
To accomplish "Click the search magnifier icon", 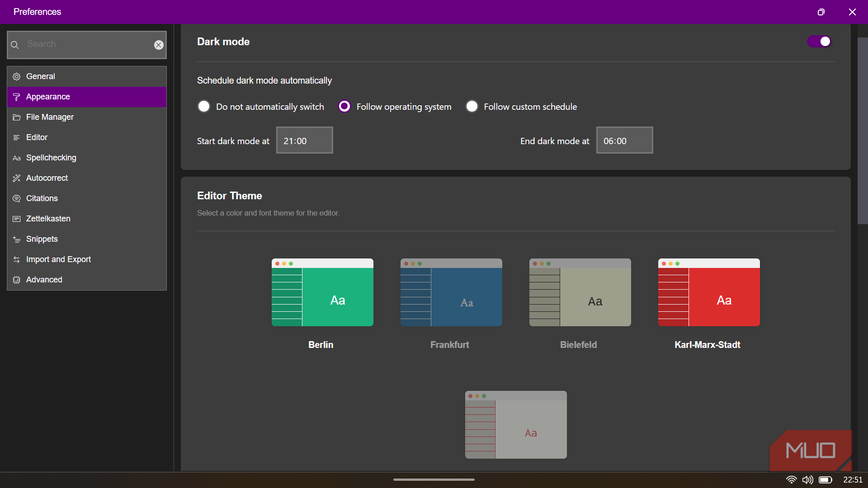I will coord(14,45).
